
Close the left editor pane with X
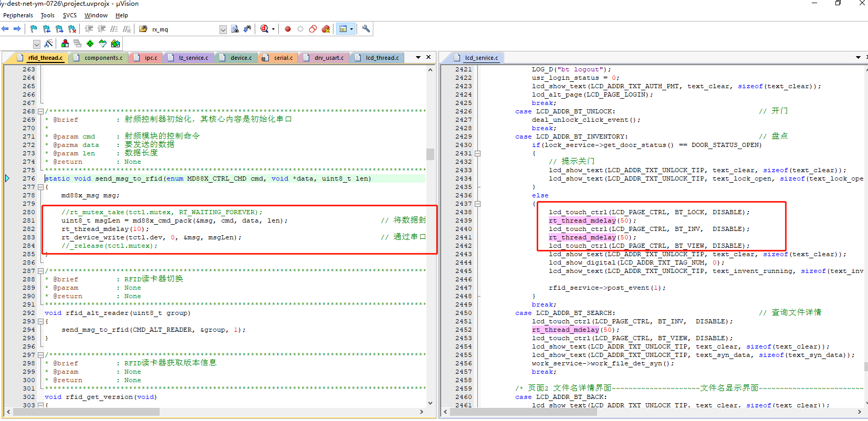(428, 57)
